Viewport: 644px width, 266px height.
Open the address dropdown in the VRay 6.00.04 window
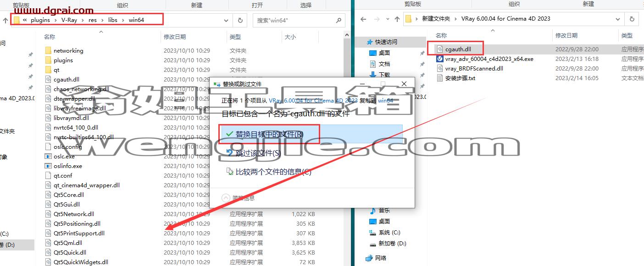617,19
